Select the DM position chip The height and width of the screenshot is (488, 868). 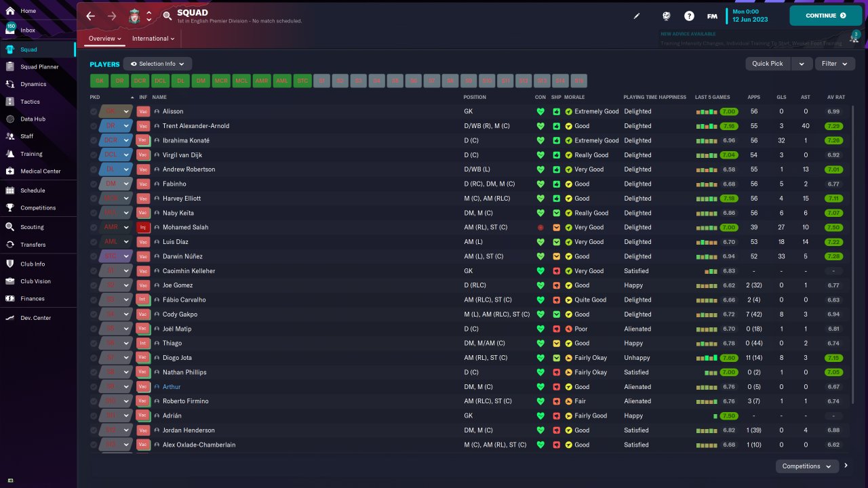[200, 81]
